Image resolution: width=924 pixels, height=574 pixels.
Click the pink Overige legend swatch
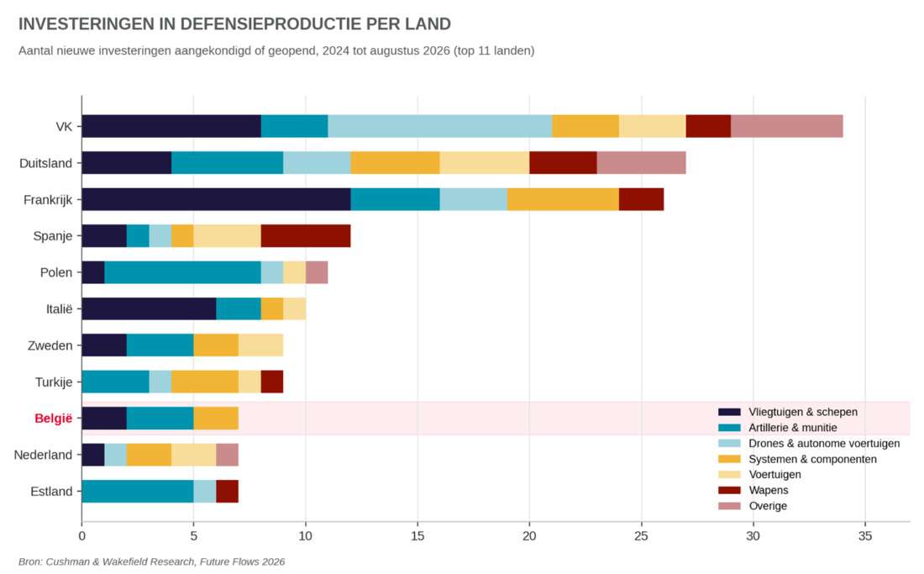tap(729, 506)
